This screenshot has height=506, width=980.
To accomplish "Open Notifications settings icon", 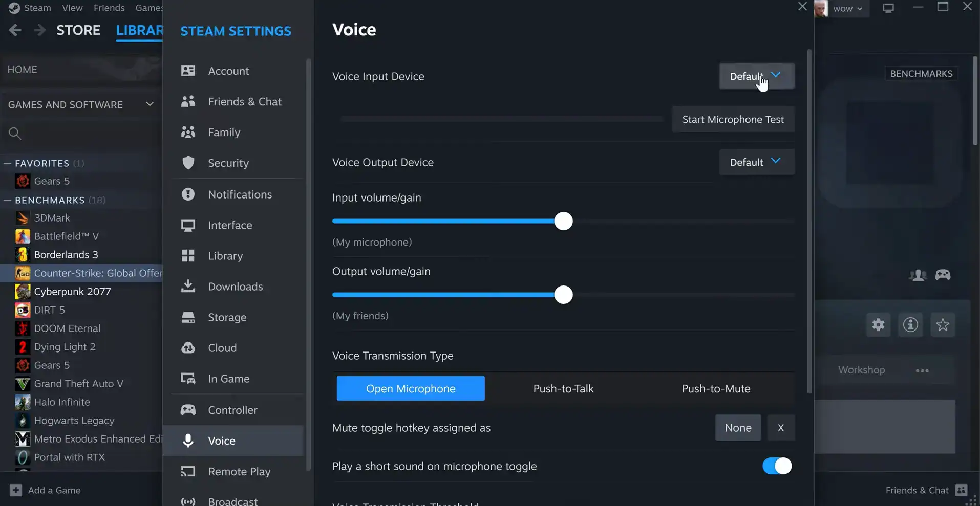I will click(188, 194).
